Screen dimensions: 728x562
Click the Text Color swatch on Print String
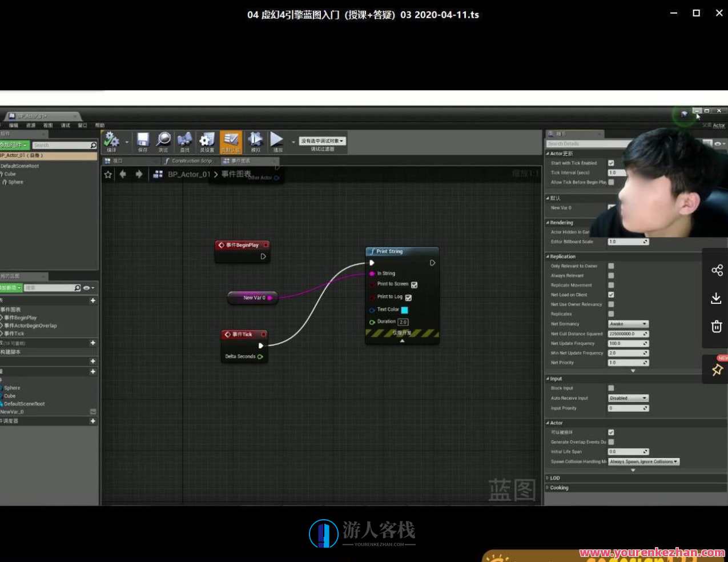tap(404, 309)
